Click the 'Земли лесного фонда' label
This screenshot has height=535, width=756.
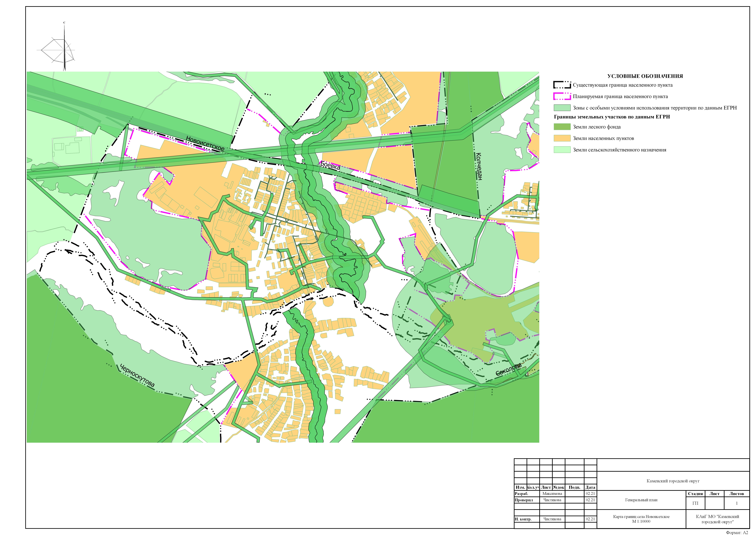point(597,127)
